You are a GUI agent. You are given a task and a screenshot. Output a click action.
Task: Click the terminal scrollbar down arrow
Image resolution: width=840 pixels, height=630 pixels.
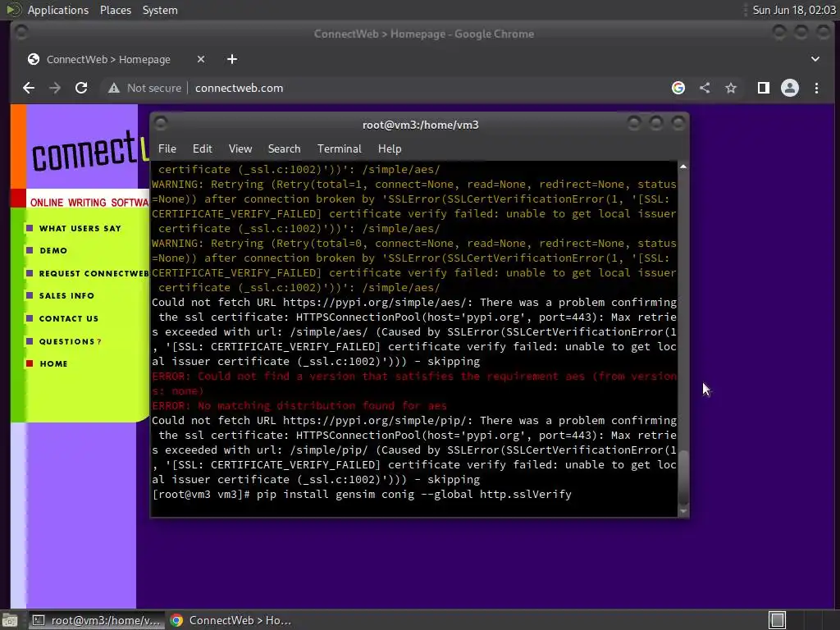click(683, 511)
